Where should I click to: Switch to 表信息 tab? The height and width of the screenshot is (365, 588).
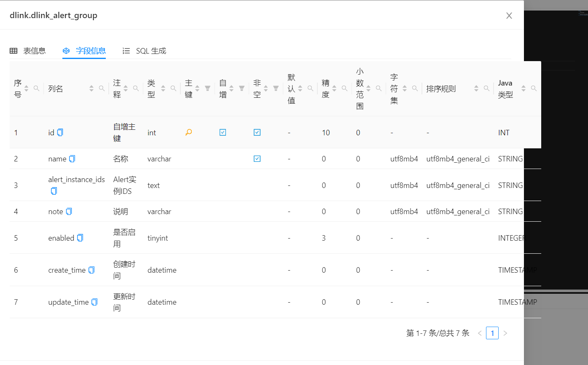28,51
